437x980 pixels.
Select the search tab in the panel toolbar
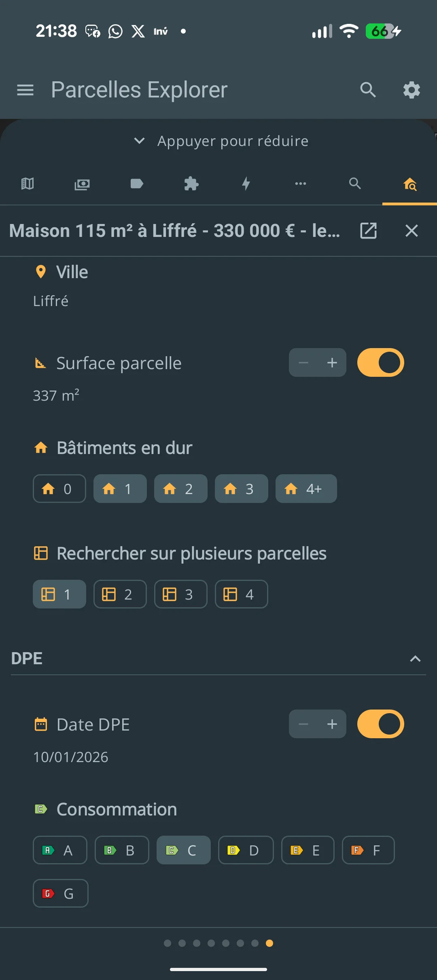pos(355,184)
